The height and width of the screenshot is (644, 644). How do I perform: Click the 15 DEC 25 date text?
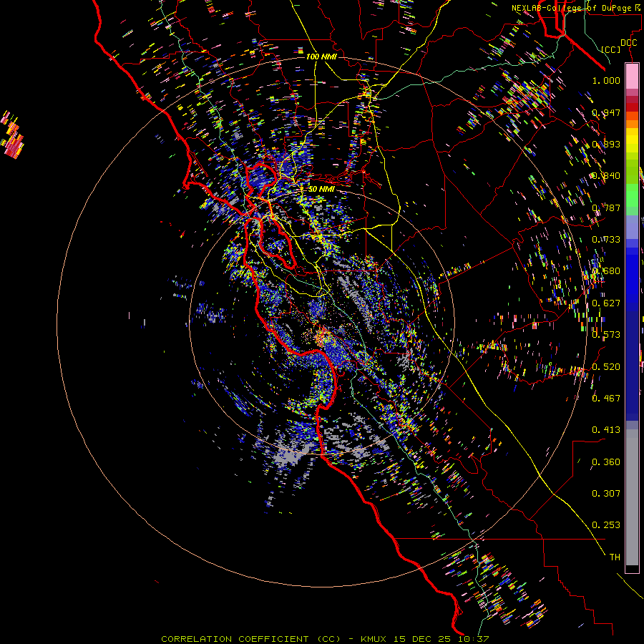click(x=421, y=639)
